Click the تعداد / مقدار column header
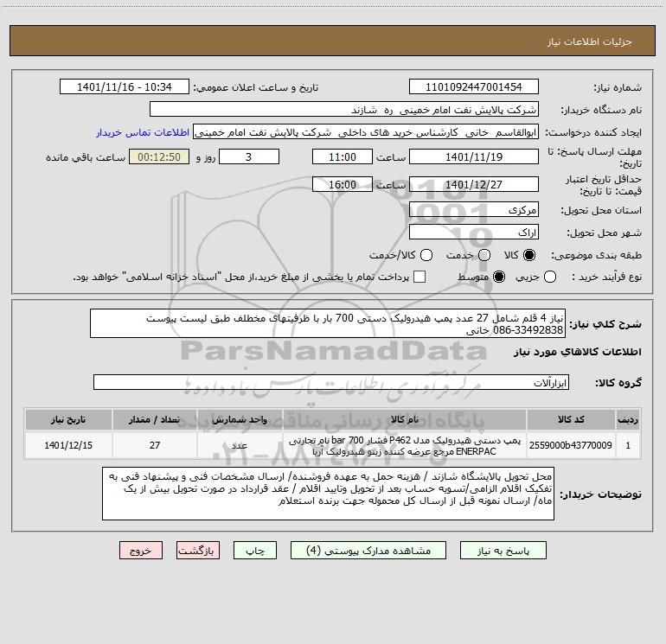 (155, 419)
